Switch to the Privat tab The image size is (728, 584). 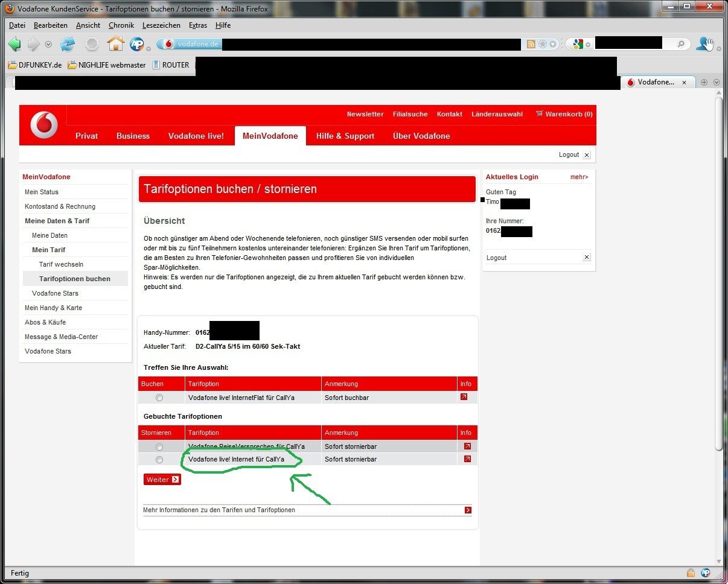[x=87, y=136]
